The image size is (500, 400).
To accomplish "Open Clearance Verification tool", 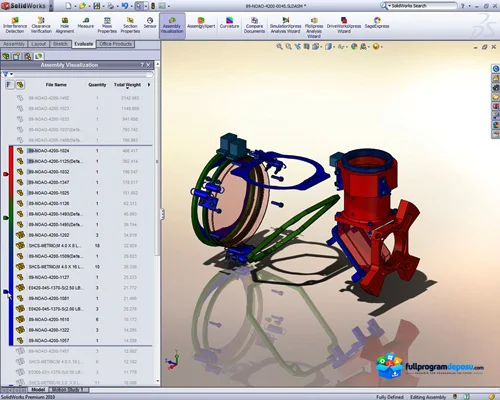I will pyautogui.click(x=41, y=25).
